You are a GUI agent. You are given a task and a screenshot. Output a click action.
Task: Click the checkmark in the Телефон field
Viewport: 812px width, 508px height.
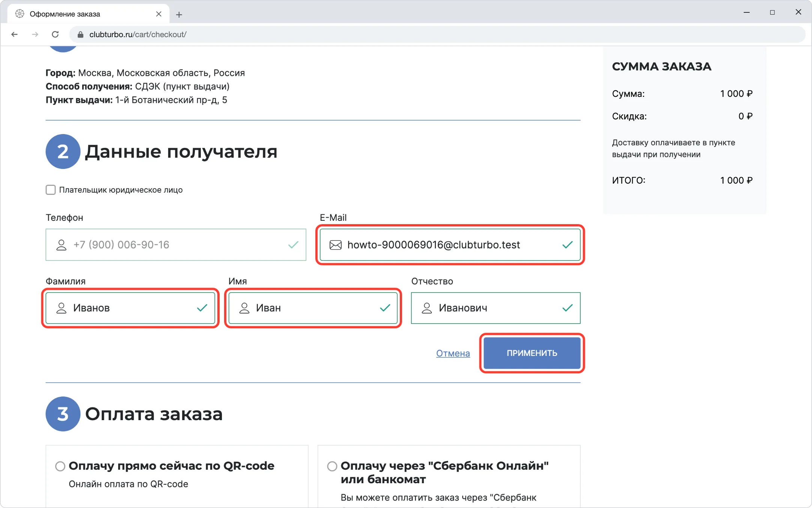click(x=293, y=245)
